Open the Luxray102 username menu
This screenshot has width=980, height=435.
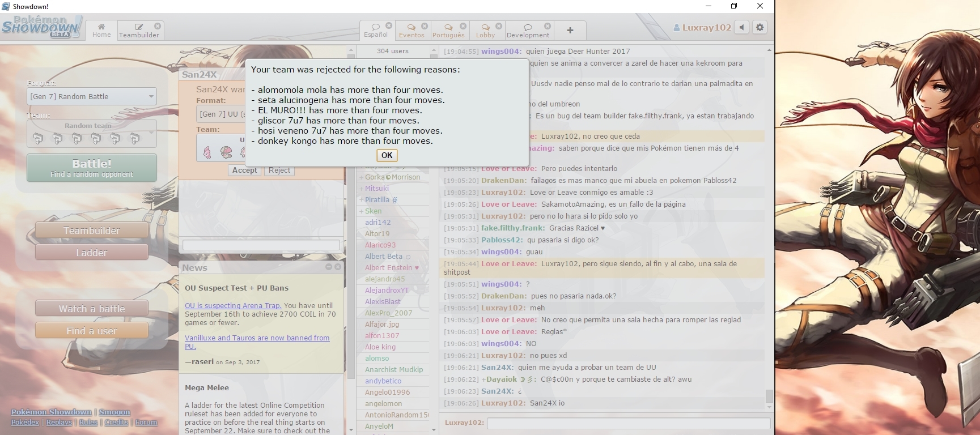click(x=702, y=27)
